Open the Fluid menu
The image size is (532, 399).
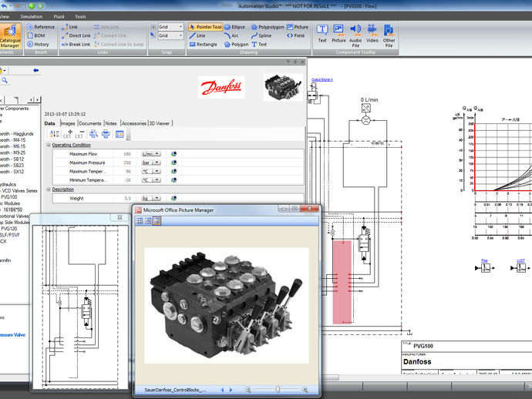[x=59, y=17]
